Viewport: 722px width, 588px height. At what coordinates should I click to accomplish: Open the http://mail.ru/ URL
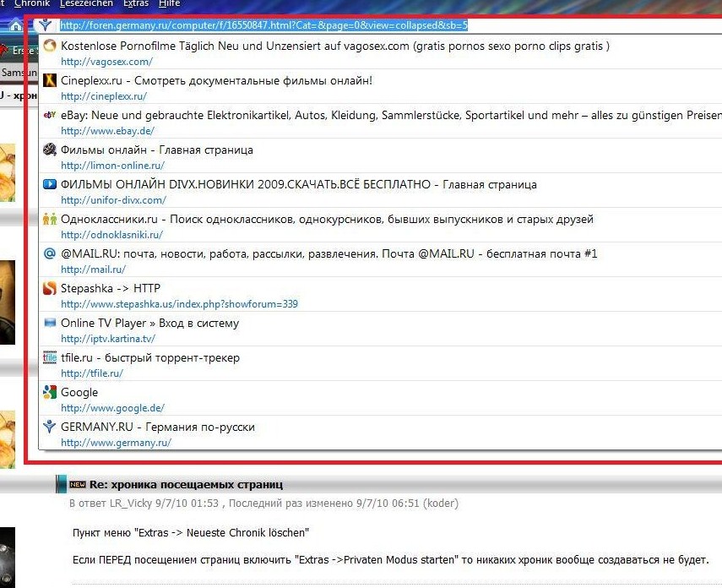[93, 269]
